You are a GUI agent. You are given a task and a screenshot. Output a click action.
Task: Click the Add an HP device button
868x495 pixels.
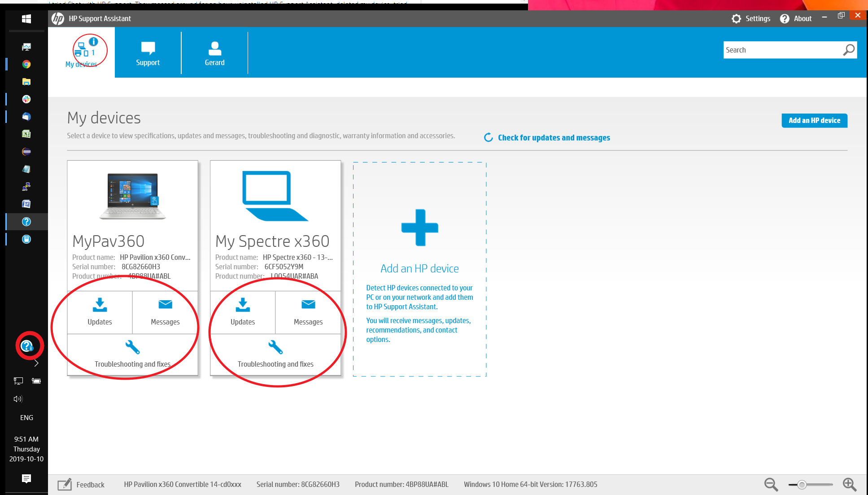tap(814, 120)
